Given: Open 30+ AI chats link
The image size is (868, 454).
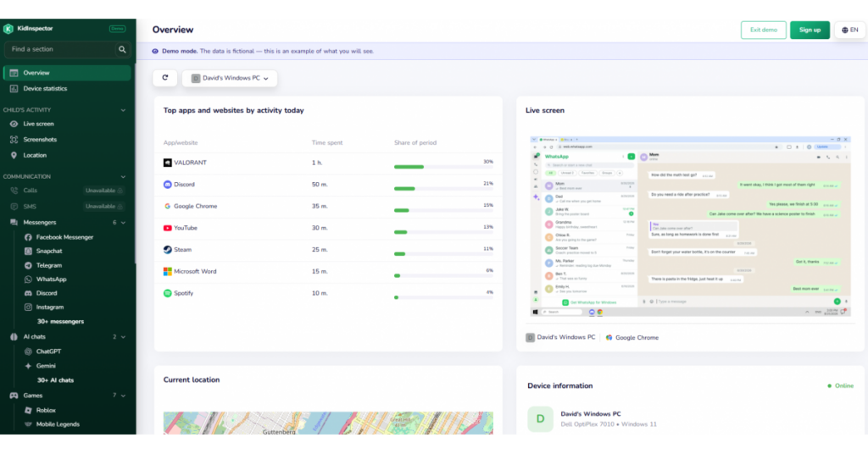Looking at the screenshot, I should click(x=55, y=380).
